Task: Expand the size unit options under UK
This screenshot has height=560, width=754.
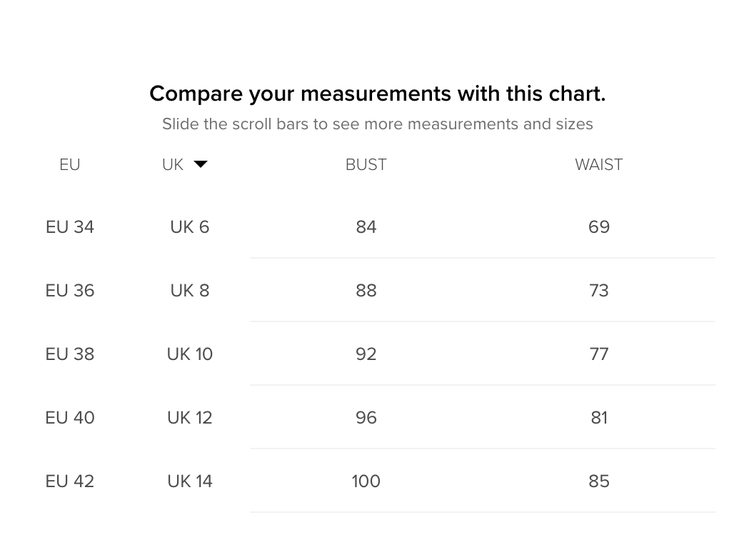Action: [x=201, y=164]
